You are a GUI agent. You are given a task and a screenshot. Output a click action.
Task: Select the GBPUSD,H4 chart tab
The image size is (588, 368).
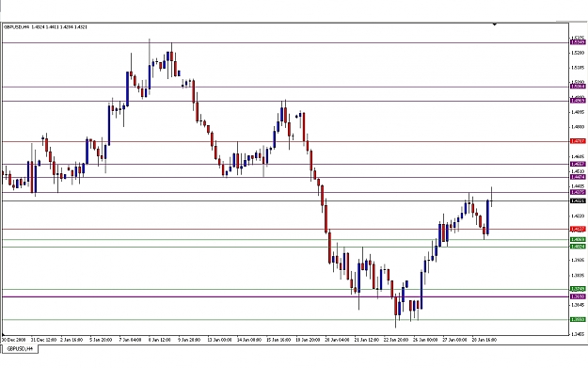(21, 349)
